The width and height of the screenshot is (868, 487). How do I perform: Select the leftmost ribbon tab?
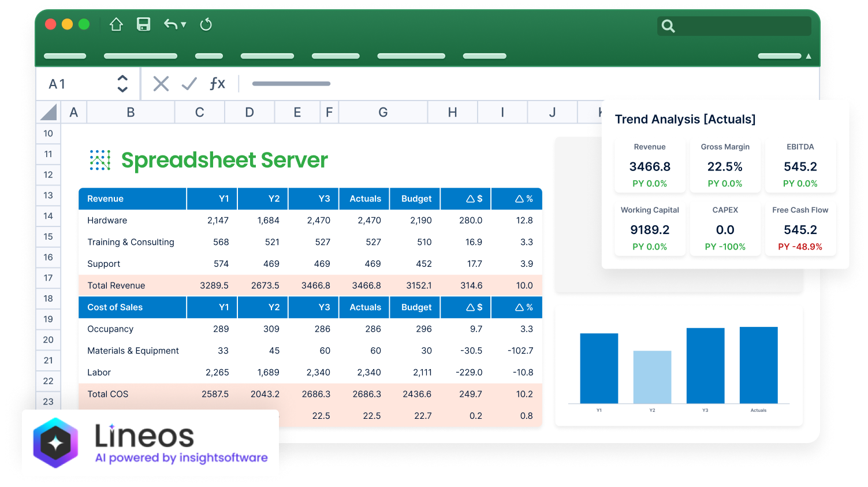click(x=65, y=56)
